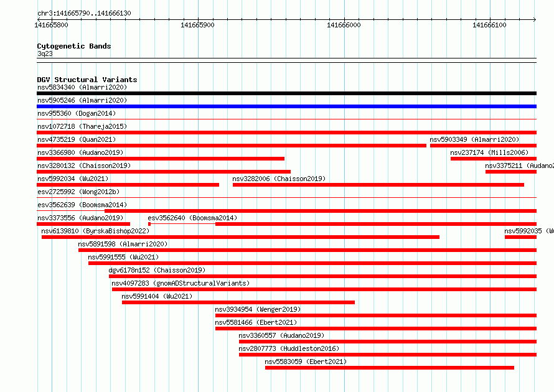
Task: Click ruler position 141665900
Action: 197,25
